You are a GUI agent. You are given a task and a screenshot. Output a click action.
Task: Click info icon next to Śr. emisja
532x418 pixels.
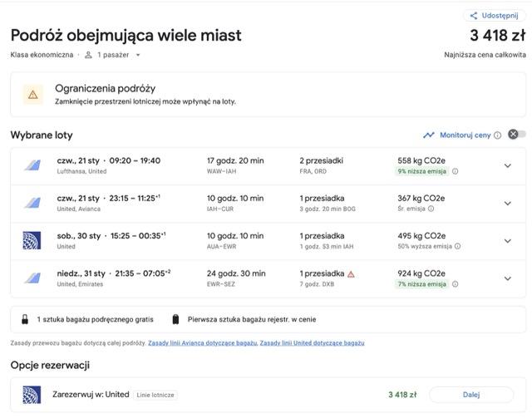[x=431, y=209]
